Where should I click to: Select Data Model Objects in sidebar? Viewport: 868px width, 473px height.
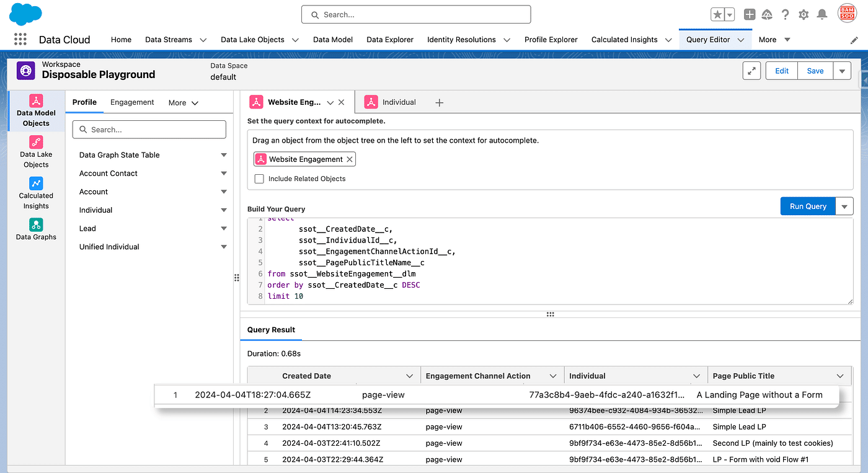tap(36, 111)
